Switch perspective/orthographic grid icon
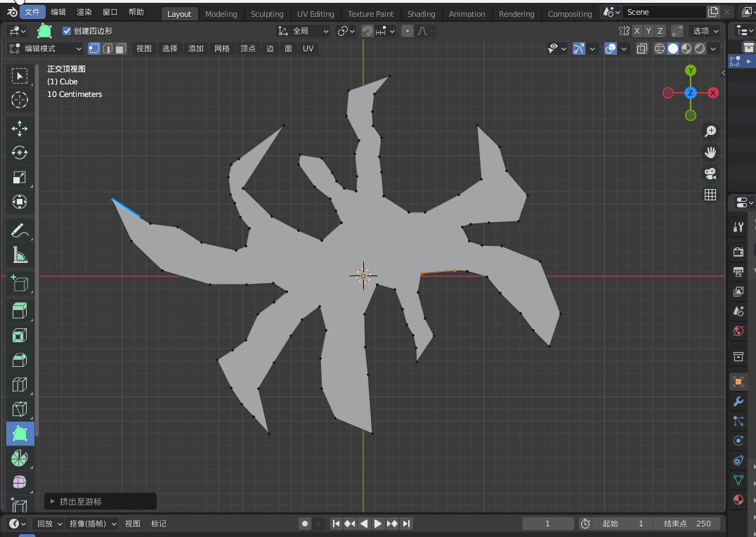756x537 pixels. (x=710, y=195)
